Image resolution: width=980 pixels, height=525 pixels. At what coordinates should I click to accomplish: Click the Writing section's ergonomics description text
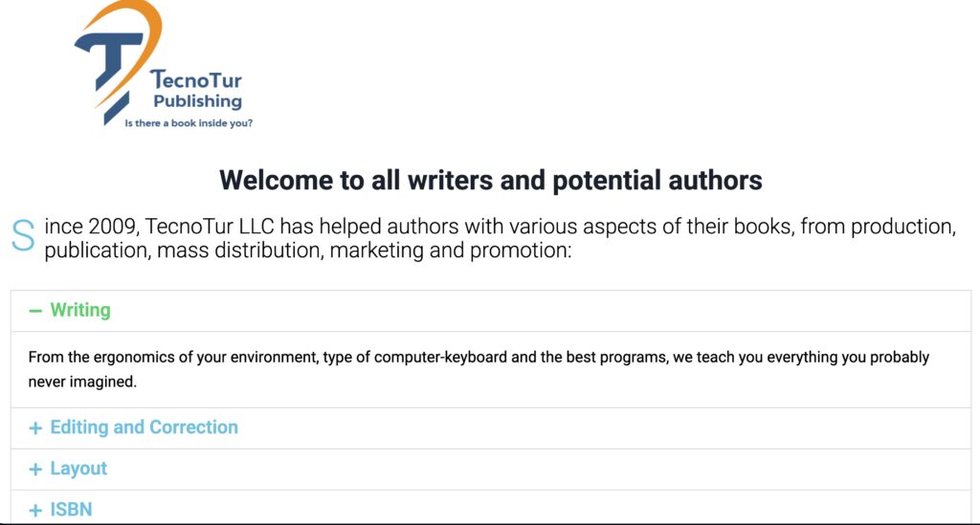click(x=479, y=358)
